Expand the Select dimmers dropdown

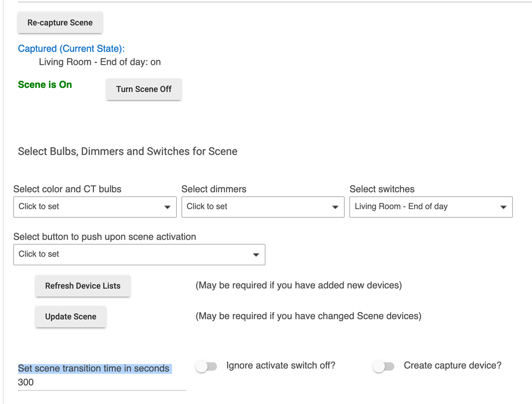257,206
